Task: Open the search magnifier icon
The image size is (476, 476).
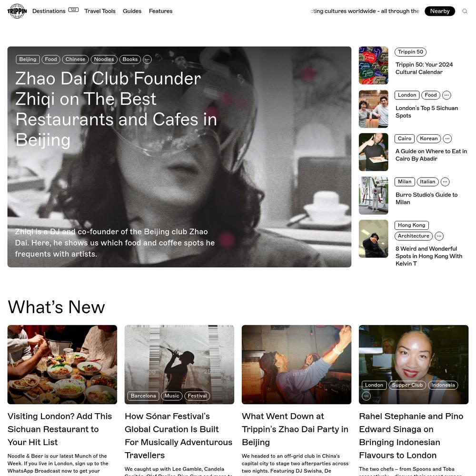Action: (465, 11)
